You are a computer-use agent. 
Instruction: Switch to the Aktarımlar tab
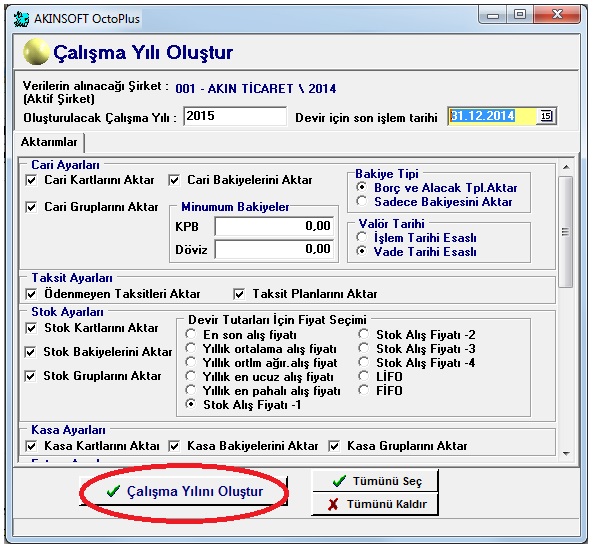coord(49,142)
